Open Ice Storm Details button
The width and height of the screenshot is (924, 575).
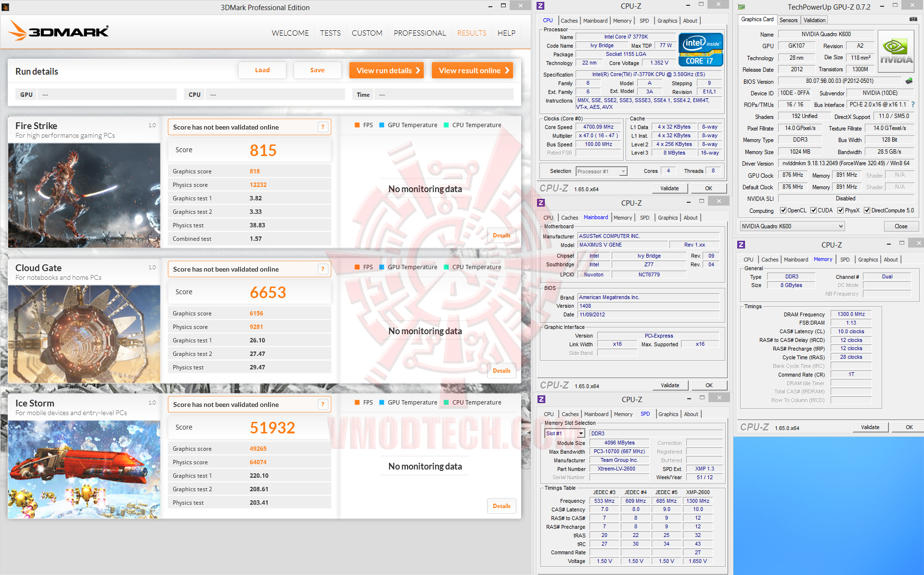(501, 506)
